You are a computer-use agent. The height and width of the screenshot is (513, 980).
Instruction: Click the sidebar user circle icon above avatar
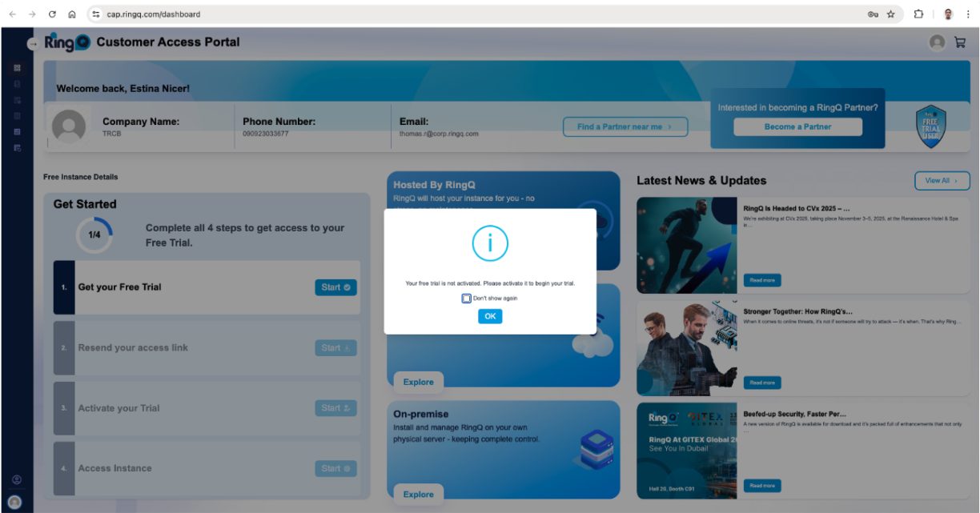16,479
